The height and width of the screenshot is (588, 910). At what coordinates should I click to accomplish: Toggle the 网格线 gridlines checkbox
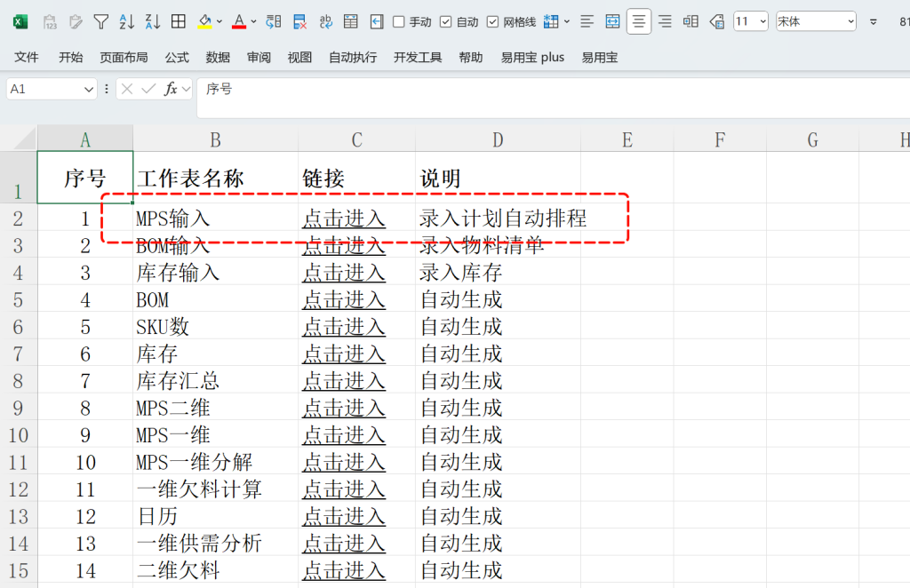[492, 22]
